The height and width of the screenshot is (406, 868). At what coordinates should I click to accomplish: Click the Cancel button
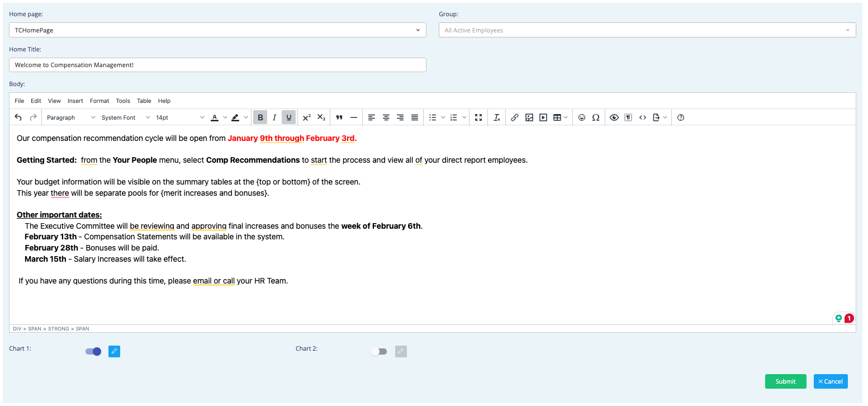[831, 381]
